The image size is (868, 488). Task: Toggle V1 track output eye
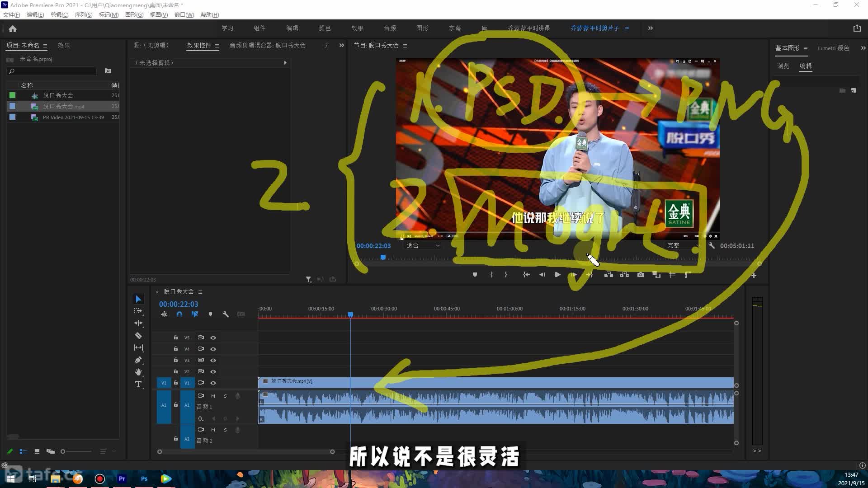point(213,383)
